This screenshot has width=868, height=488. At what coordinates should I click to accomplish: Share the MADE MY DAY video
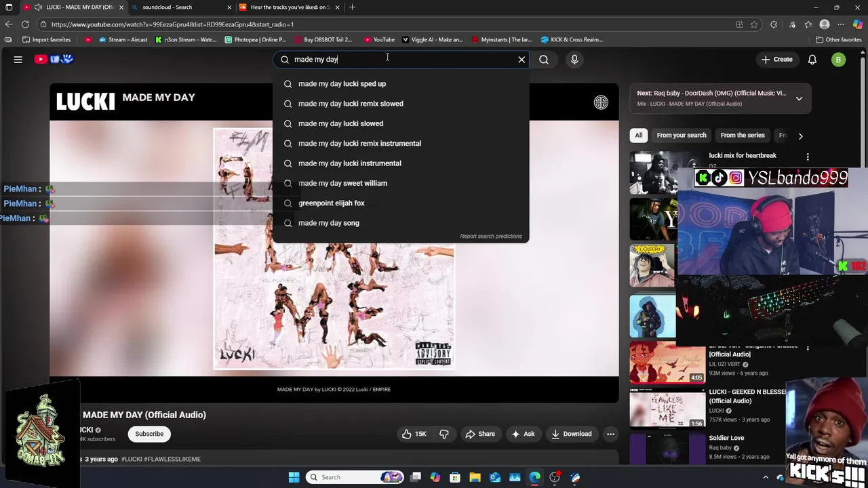479,434
